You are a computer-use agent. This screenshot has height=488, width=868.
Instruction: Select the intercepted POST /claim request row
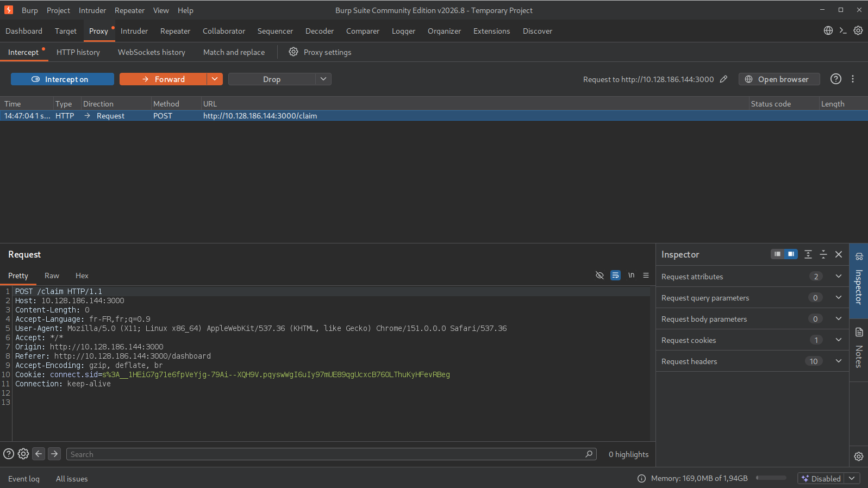[434, 116]
